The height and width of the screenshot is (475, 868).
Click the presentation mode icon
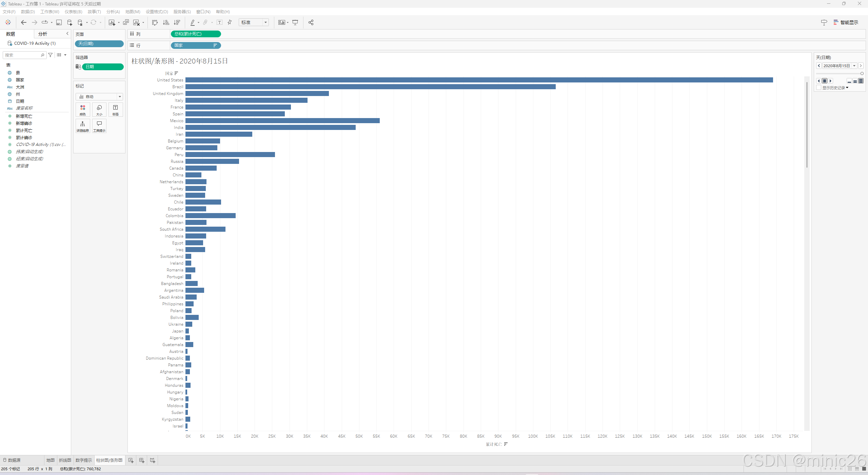(295, 22)
